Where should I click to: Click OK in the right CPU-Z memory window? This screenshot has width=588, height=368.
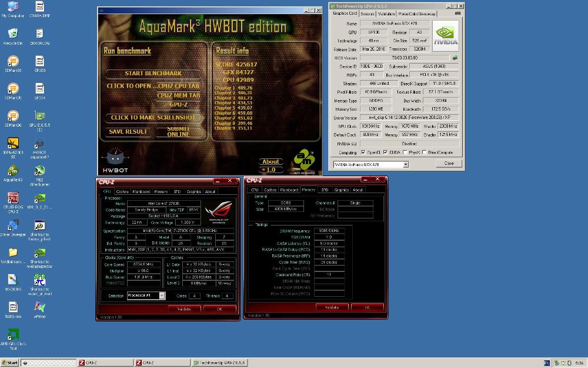(x=367, y=307)
